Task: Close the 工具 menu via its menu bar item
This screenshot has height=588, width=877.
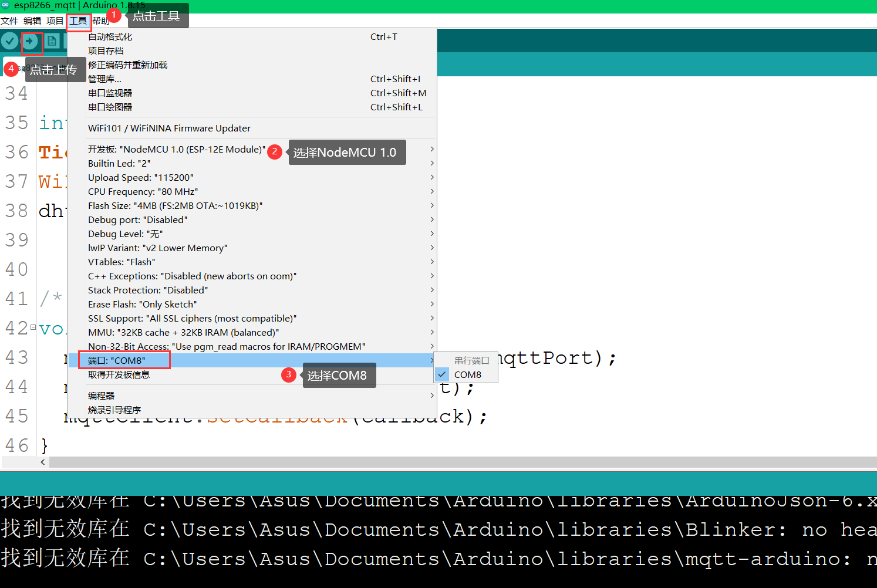Action: tap(78, 21)
